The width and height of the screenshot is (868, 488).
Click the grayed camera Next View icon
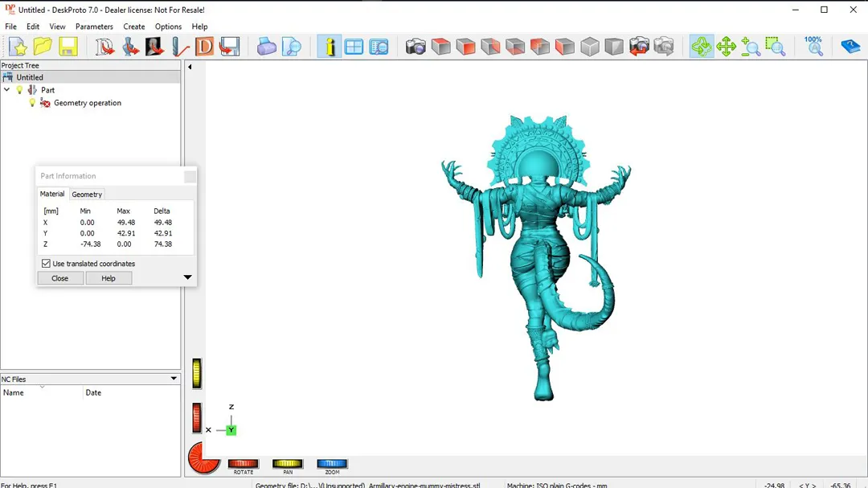coord(664,47)
